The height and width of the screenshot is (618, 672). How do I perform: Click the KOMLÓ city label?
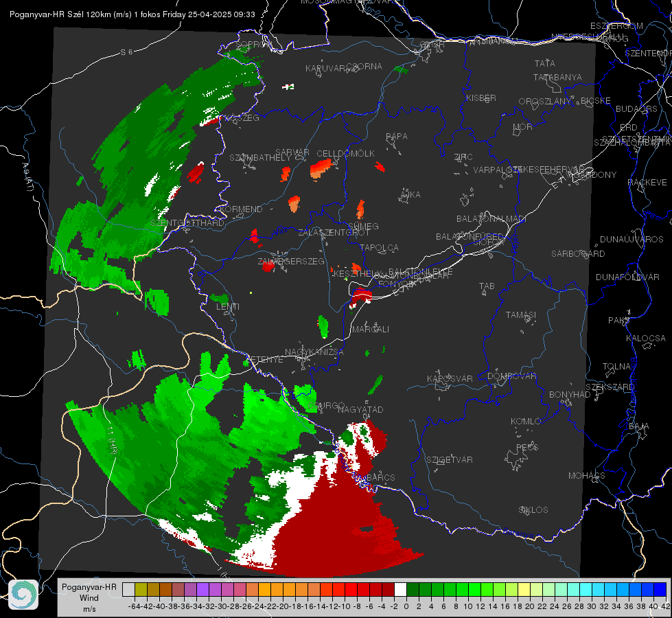[x=525, y=422]
